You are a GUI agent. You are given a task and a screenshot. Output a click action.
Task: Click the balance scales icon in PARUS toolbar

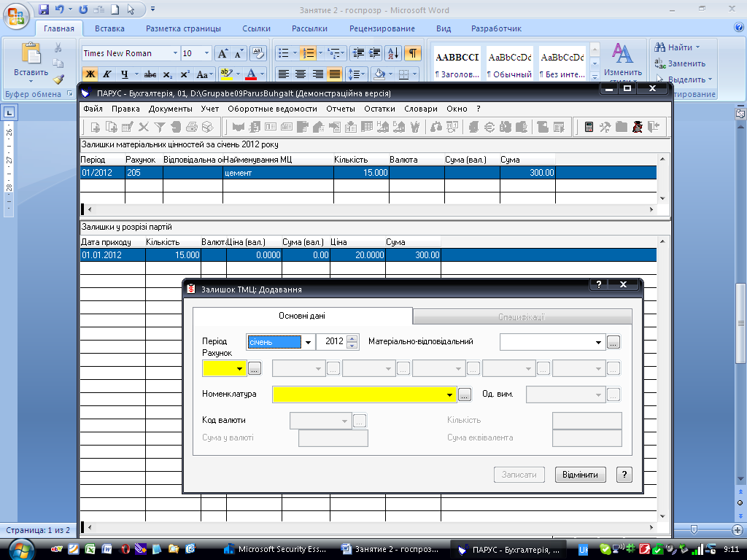[436, 127]
